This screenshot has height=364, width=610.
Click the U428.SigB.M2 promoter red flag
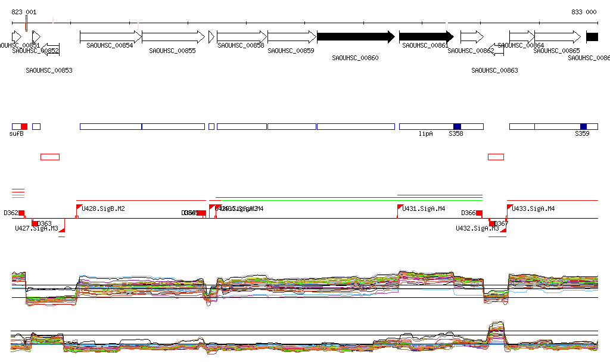click(79, 207)
